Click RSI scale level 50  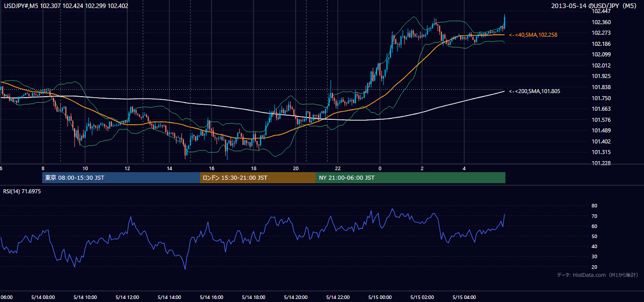594,236
